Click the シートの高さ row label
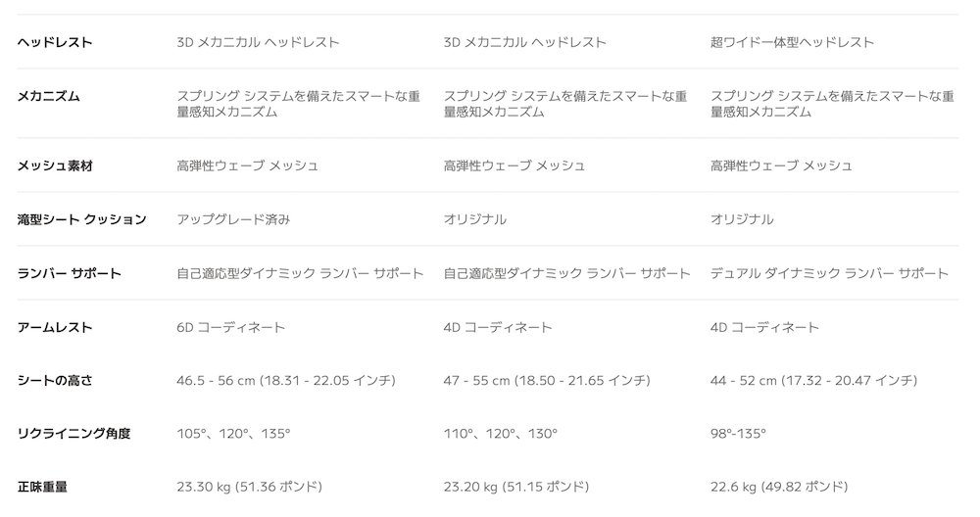This screenshot has width=980, height=517. (55, 380)
